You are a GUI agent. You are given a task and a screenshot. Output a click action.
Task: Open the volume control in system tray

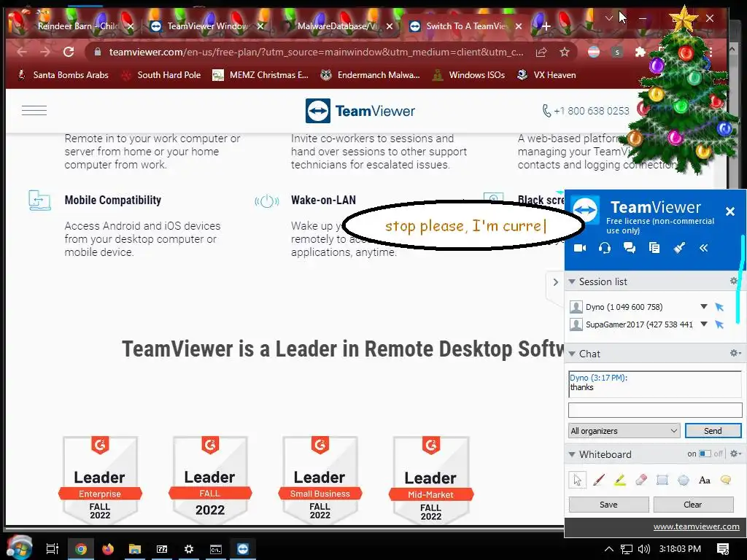point(643,549)
